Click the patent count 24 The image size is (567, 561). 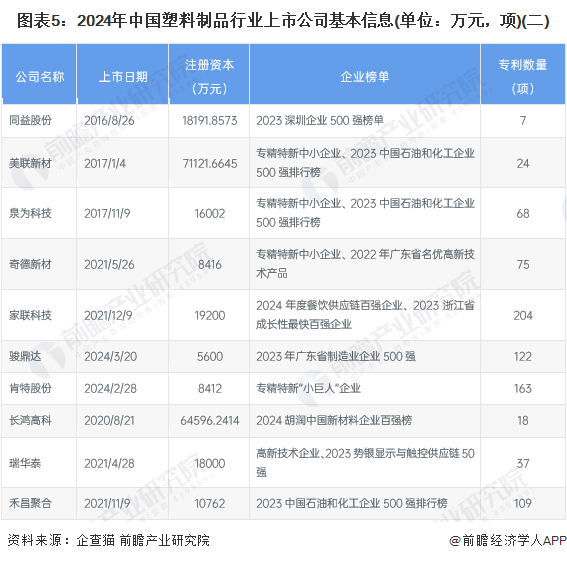click(523, 163)
